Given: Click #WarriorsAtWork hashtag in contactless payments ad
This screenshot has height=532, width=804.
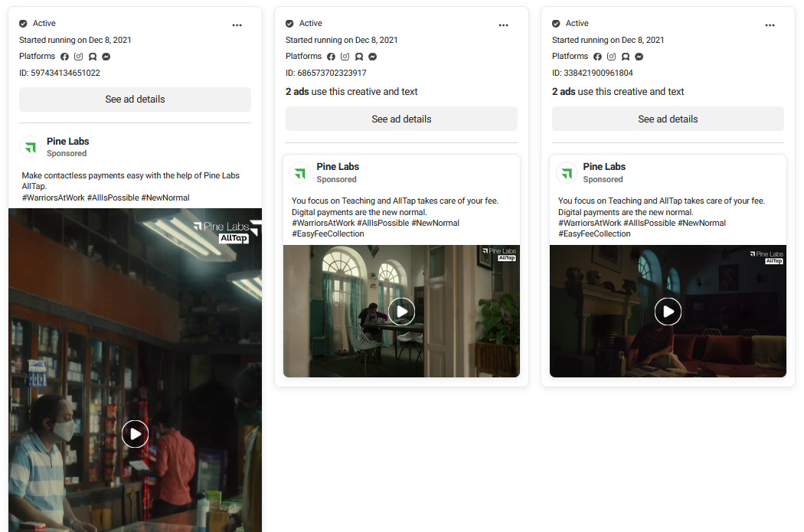Looking at the screenshot, I should click(x=53, y=197).
